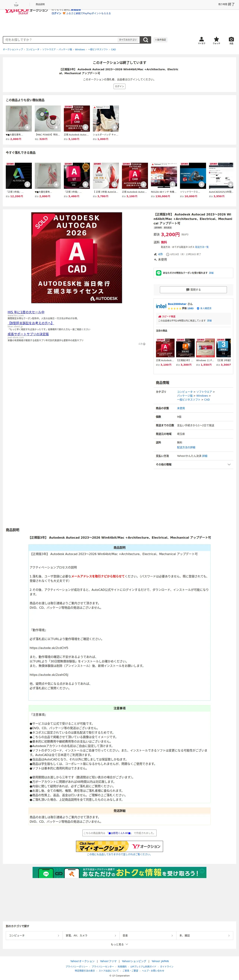Viewport: 239px width, 980px height.
Task: Go to オークショントップ breadcrumb
Action: pos(13,49)
